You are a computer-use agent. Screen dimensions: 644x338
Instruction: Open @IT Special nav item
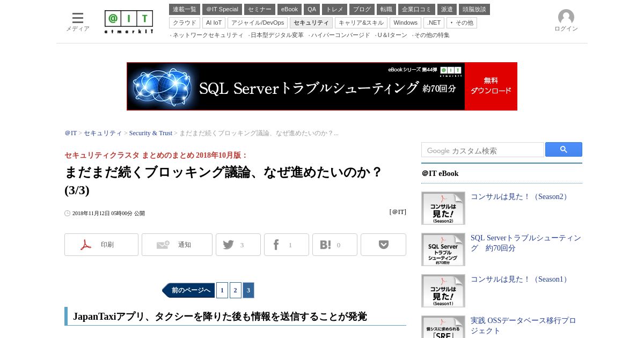tap(222, 10)
